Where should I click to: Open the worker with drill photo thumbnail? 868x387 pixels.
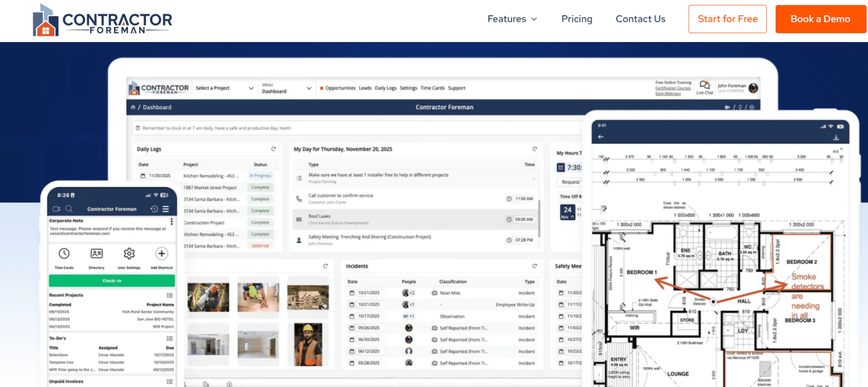(208, 297)
